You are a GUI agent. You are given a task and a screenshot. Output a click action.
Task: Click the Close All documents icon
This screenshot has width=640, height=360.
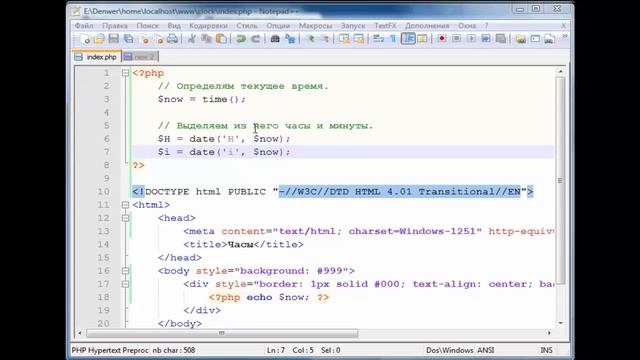[158, 39]
